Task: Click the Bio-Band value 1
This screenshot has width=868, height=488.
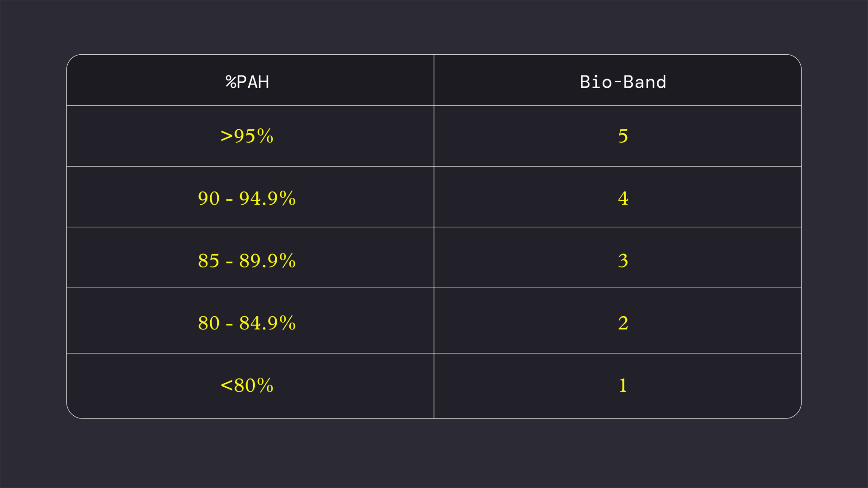Action: [x=623, y=385]
